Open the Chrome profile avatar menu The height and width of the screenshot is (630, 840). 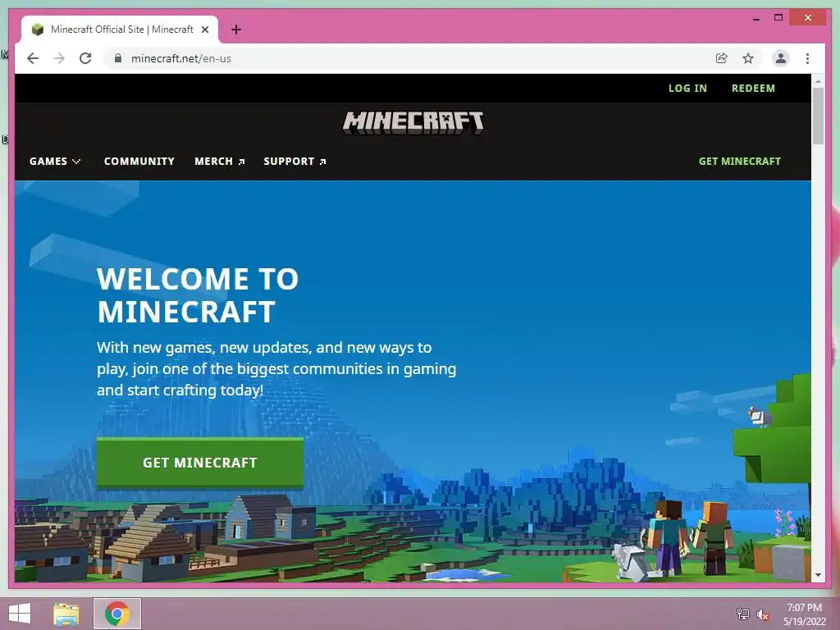pos(781,58)
